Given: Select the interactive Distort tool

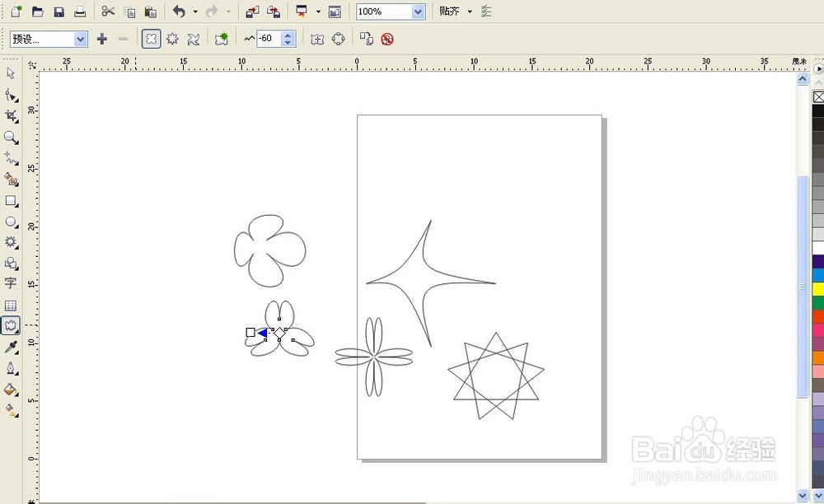Looking at the screenshot, I should pos(11,325).
